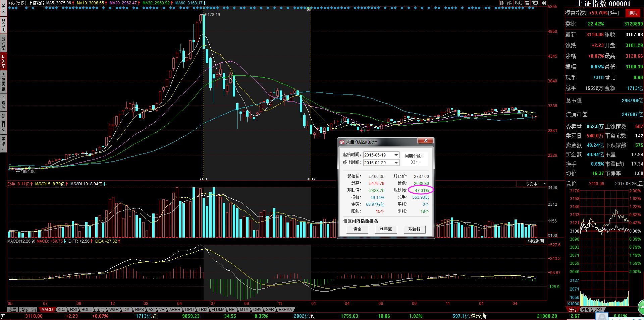Select the 主力 indicator tab
This screenshot has width=644, height=320.
(100, 310)
